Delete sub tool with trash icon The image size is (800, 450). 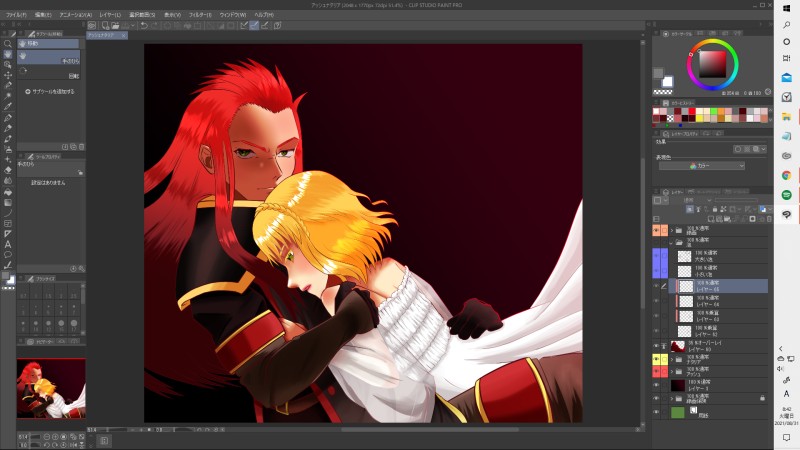click(82, 146)
